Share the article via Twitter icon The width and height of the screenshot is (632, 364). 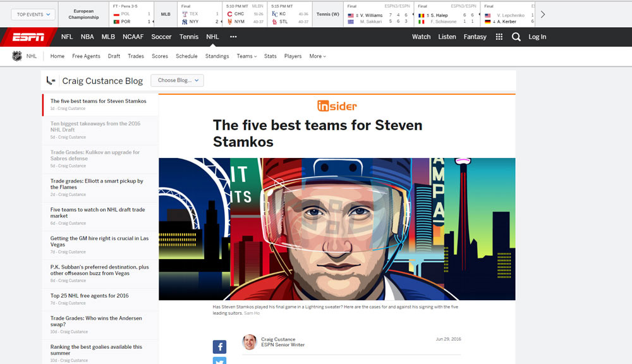click(219, 361)
